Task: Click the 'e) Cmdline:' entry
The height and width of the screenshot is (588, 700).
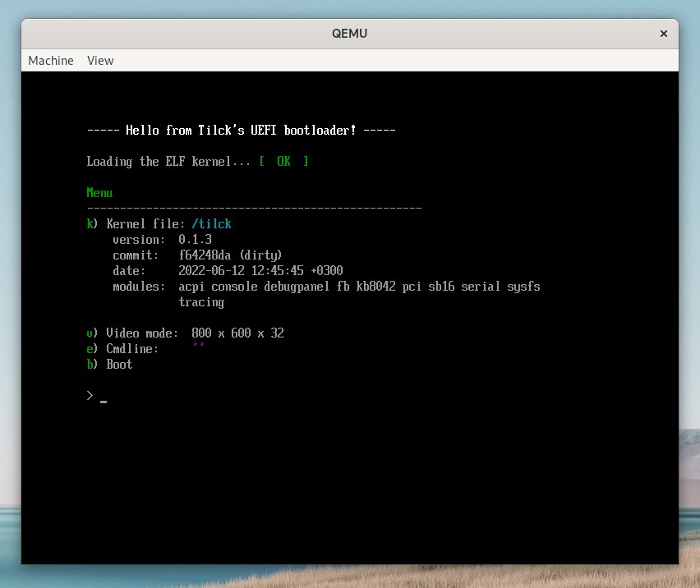Action: click(x=122, y=348)
